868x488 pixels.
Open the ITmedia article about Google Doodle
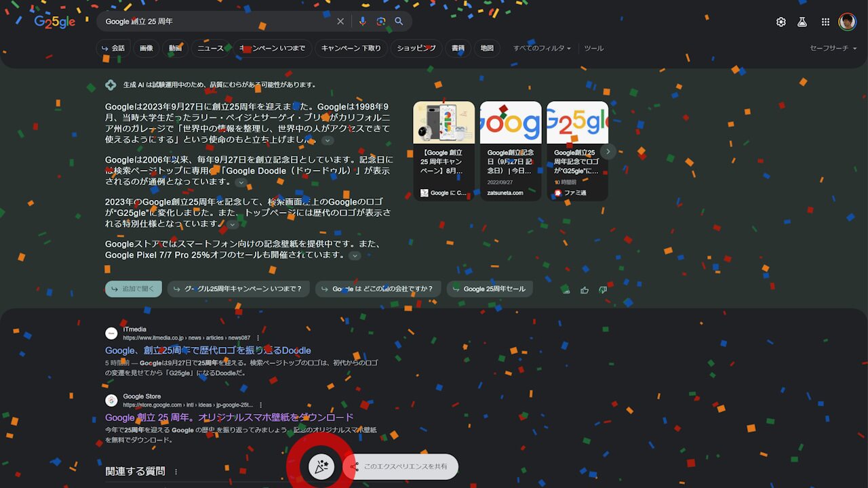point(207,350)
